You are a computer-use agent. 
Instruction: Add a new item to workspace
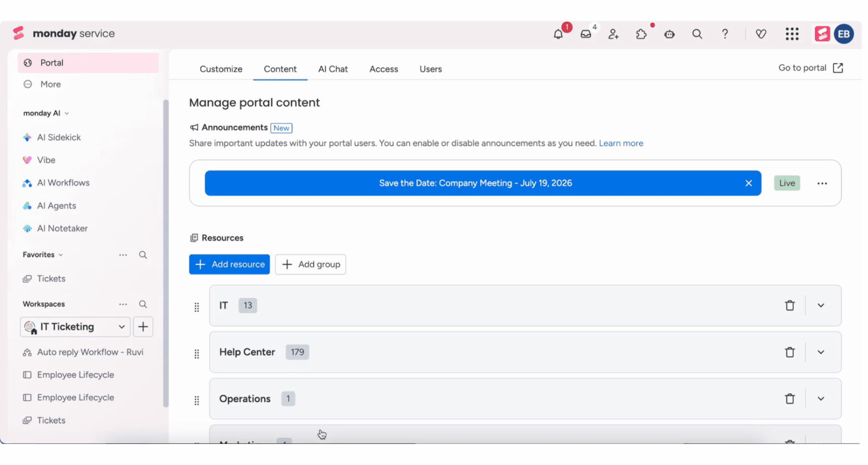click(x=143, y=327)
